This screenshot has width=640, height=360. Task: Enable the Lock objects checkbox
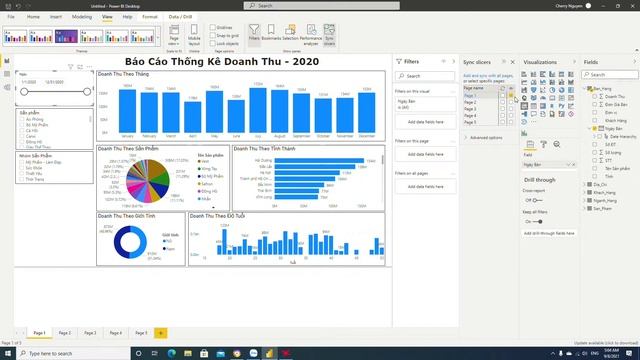click(x=213, y=43)
